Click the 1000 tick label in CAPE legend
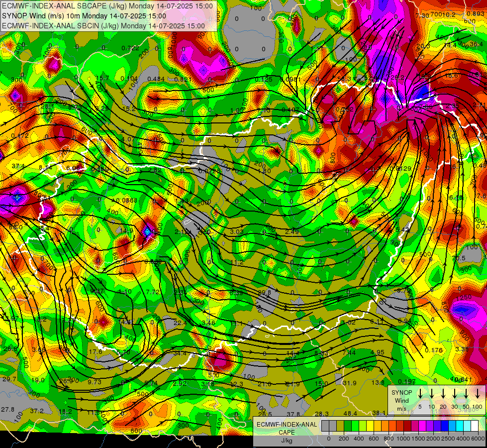Viewport: 487px width, 448px height. pos(403,439)
